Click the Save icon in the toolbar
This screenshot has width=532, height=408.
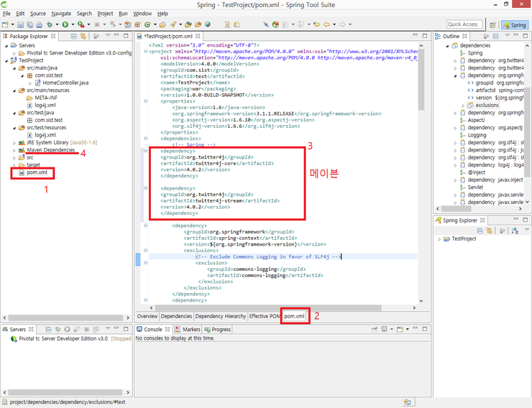19,24
